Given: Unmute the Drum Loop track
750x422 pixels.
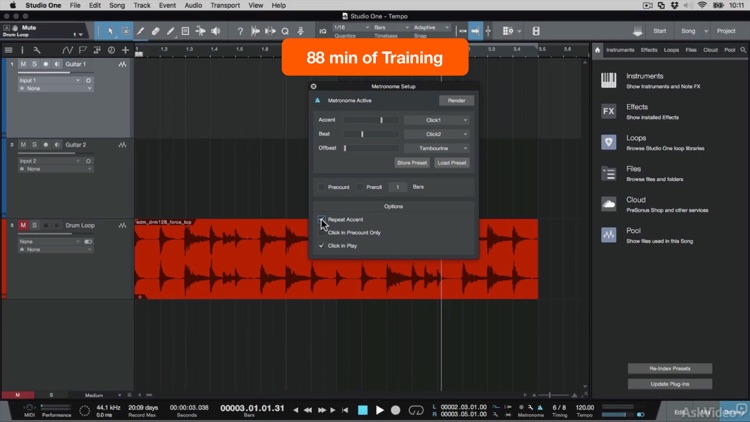Looking at the screenshot, I should click(23, 225).
